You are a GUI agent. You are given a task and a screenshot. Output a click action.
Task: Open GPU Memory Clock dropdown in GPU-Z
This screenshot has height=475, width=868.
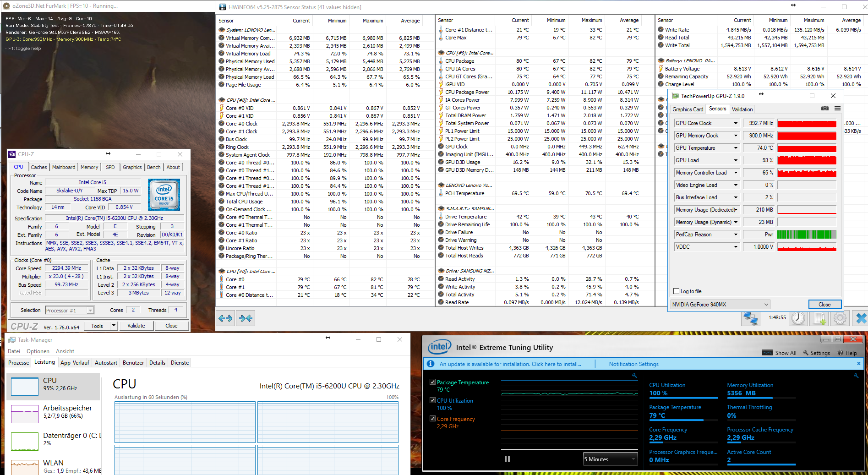(x=736, y=136)
